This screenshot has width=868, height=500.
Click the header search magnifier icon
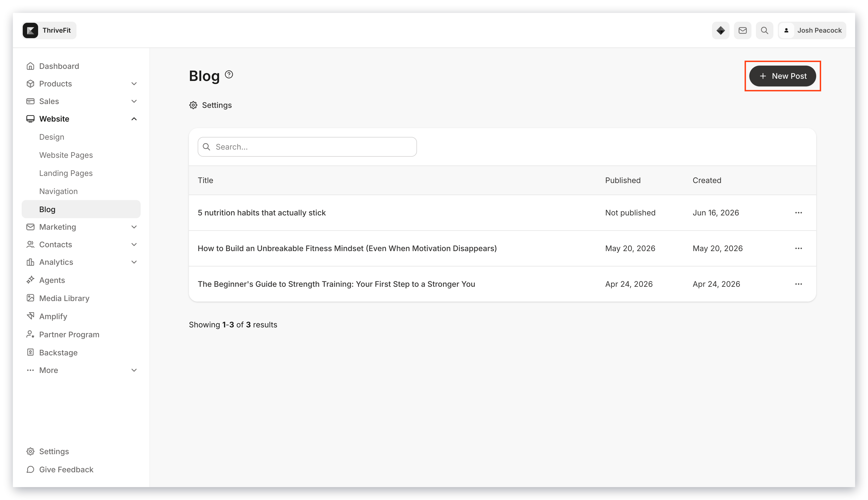click(x=764, y=30)
